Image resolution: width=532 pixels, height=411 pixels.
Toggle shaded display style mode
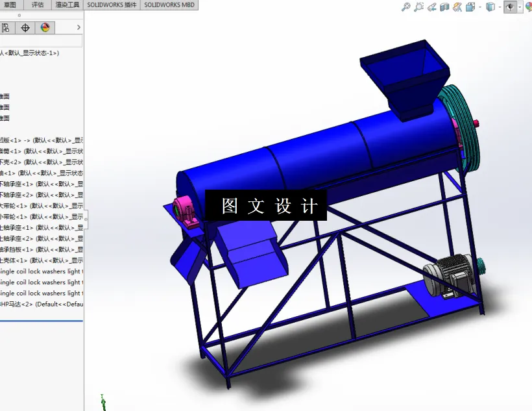click(x=469, y=7)
